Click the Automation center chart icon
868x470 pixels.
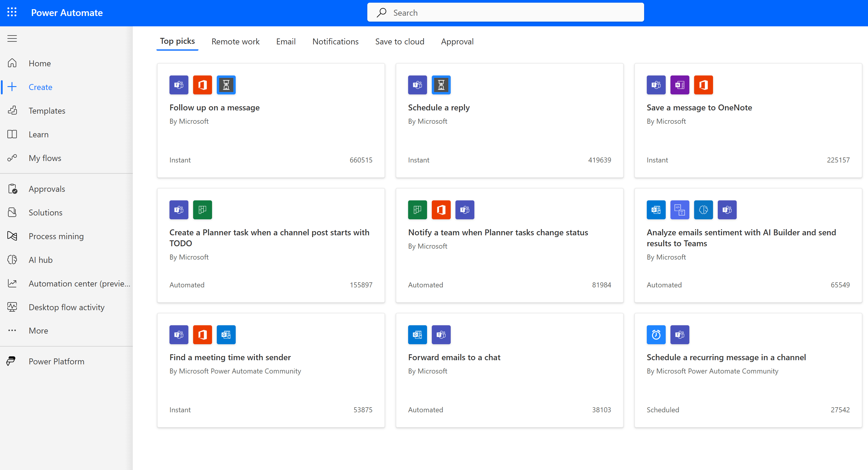12,283
